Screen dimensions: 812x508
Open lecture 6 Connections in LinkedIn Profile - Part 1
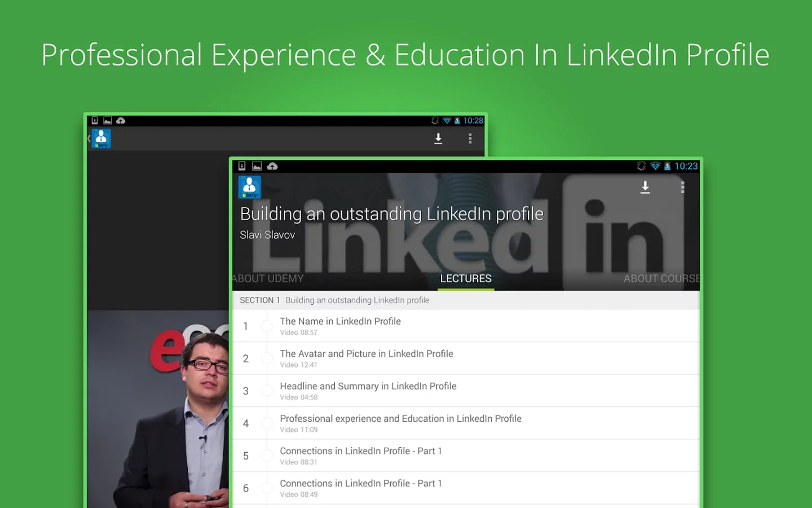coord(466,488)
